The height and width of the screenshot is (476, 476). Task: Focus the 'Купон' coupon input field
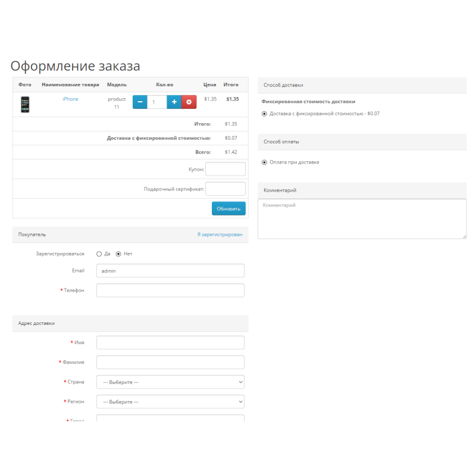click(x=225, y=170)
